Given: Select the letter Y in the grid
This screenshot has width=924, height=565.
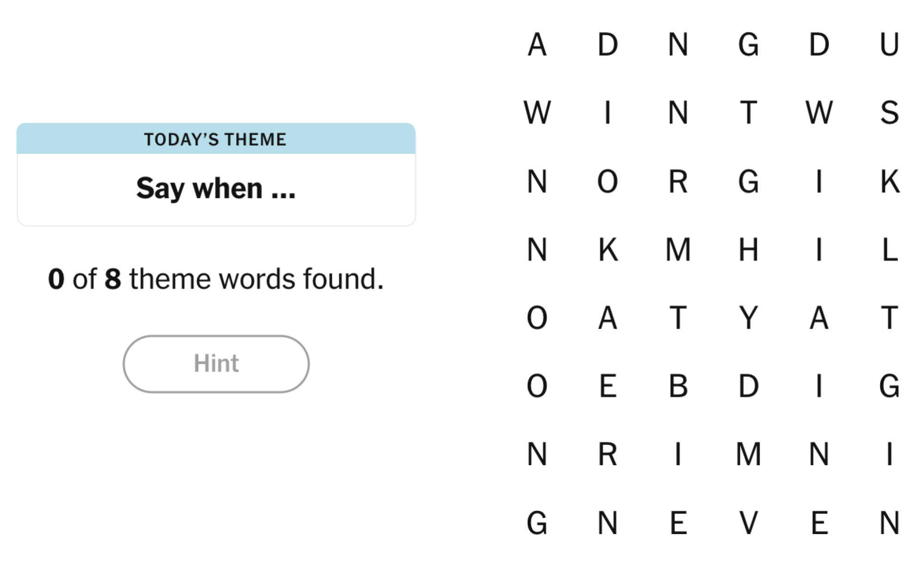Looking at the screenshot, I should click(748, 318).
